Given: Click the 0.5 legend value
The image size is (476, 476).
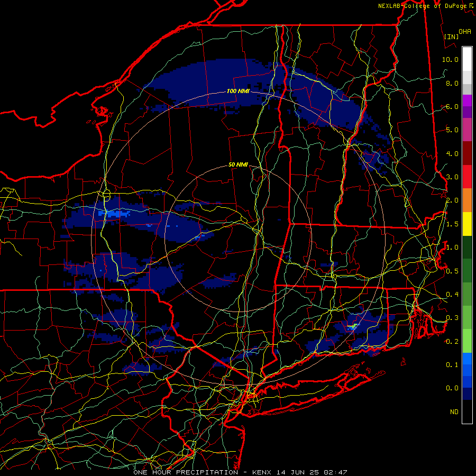Looking at the screenshot, I should pos(452,271).
